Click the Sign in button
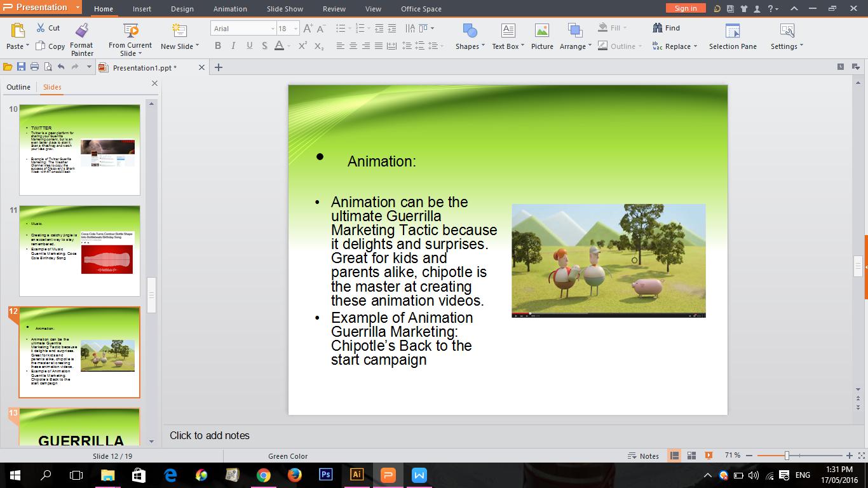The image size is (868, 488). [686, 8]
